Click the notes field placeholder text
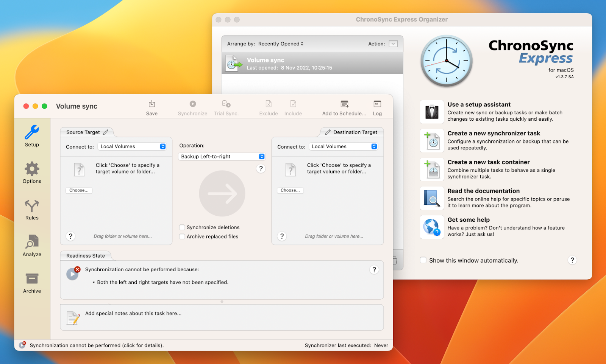The width and height of the screenshot is (606, 364). tap(133, 313)
